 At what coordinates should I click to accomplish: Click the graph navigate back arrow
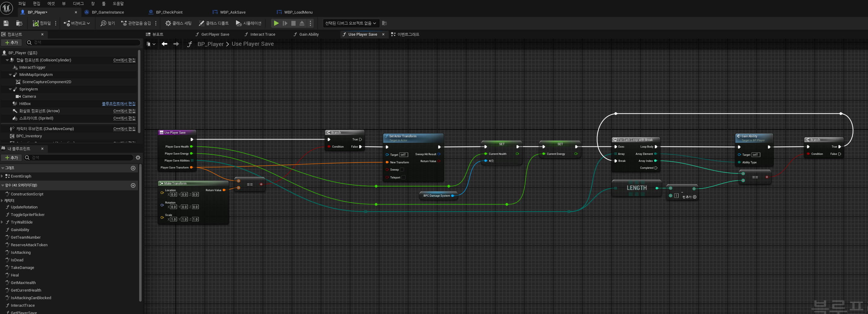(165, 44)
